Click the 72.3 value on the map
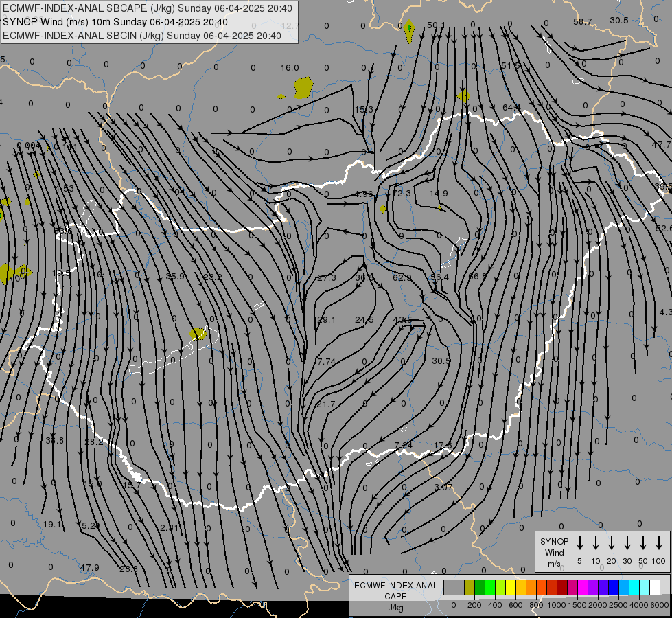672x618 pixels. [402, 194]
